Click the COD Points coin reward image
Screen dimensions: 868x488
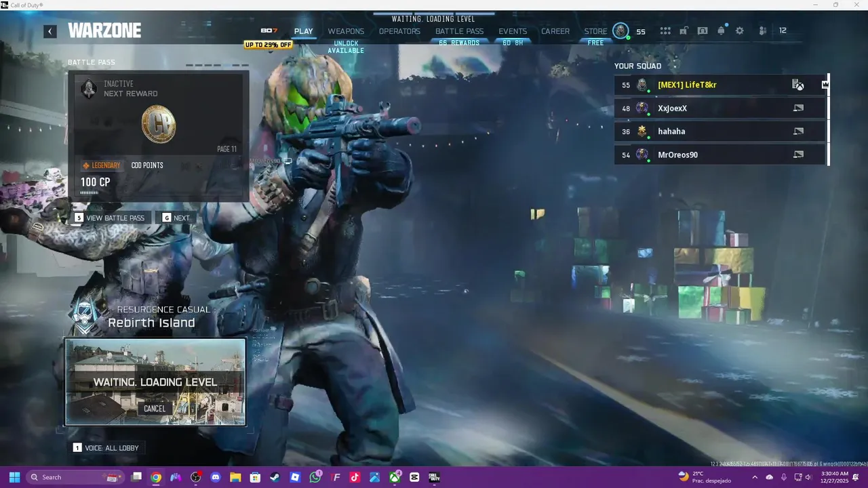[159, 125]
